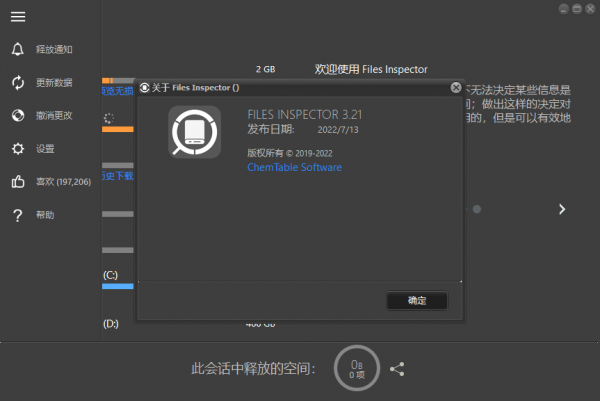Click the blue C: drive usage bar
This screenshot has width=600, height=401.
coord(118,286)
